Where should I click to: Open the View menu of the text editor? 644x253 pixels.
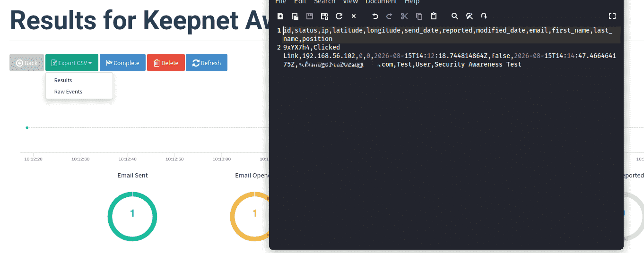click(350, 2)
